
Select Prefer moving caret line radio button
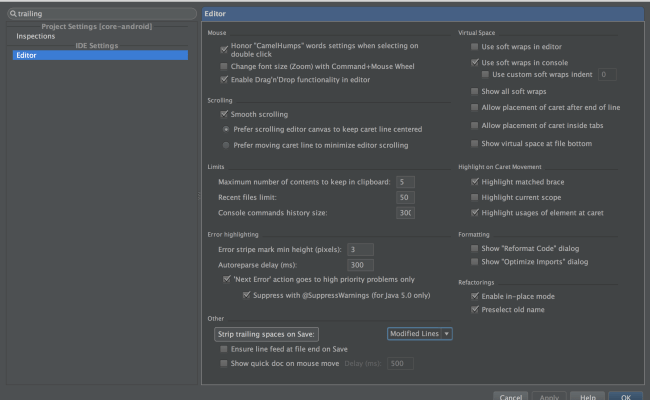pos(226,145)
